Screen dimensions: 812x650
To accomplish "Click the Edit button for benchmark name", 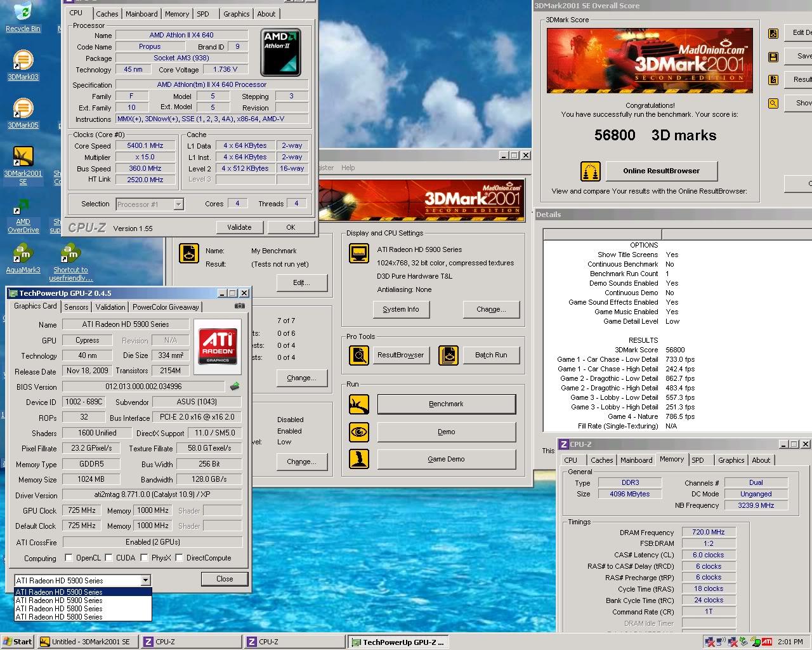I will tap(301, 282).
